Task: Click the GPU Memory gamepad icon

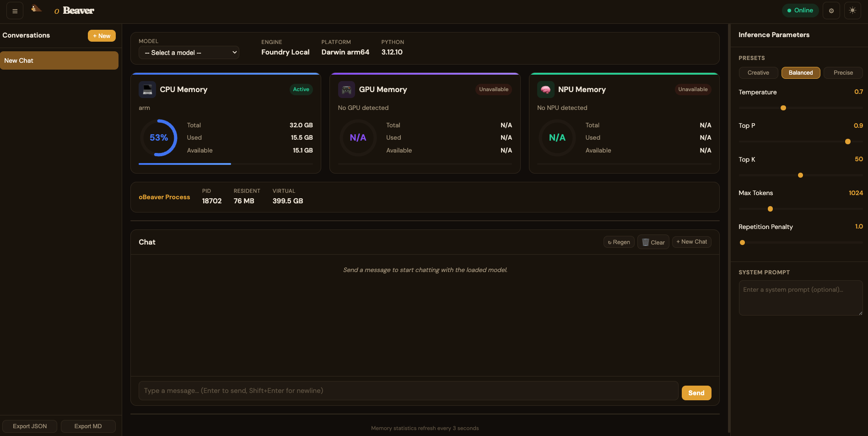Action: pos(346,89)
